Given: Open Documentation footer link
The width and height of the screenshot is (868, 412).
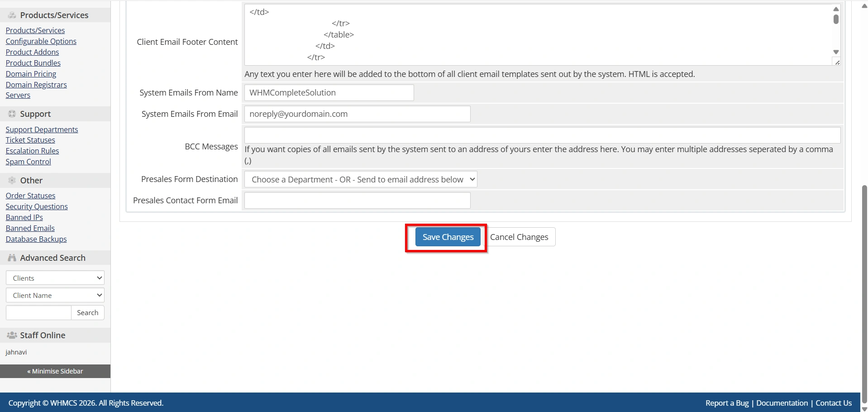Looking at the screenshot, I should [782, 403].
